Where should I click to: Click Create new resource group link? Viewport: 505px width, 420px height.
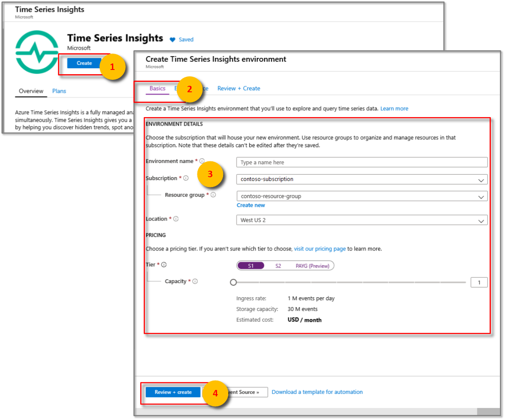pyautogui.click(x=251, y=205)
